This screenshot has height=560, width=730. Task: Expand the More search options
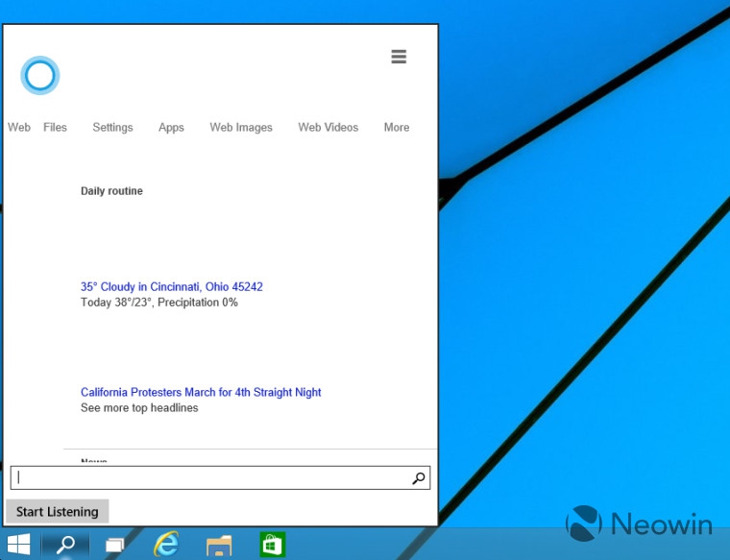pyautogui.click(x=397, y=128)
